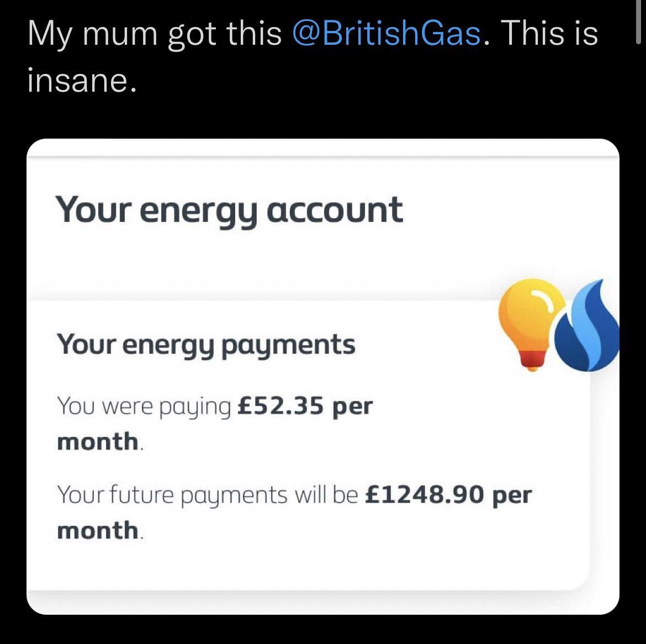Screen dimensions: 646x644
Task: Open the @BritishGas mention link
Action: pos(386,34)
